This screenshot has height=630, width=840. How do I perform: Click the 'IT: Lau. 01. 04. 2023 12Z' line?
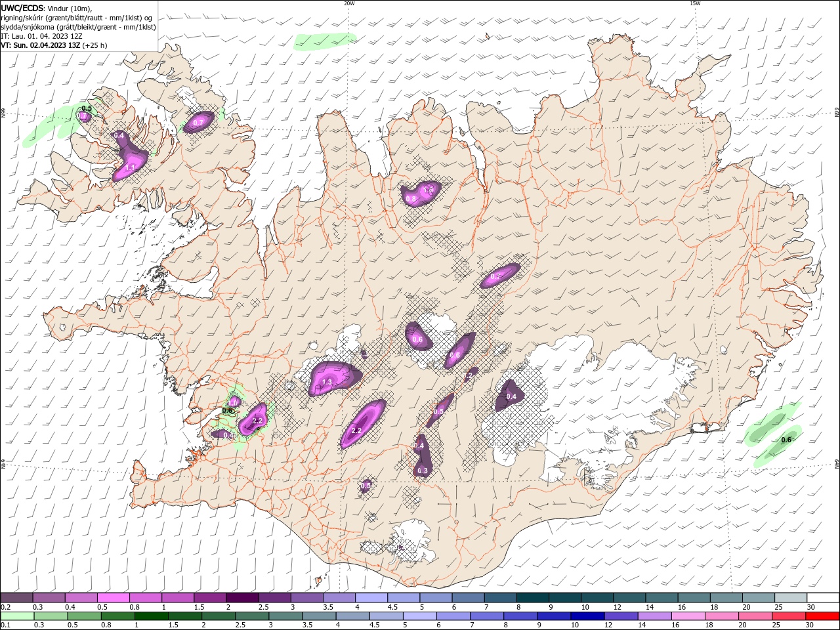click(x=42, y=36)
